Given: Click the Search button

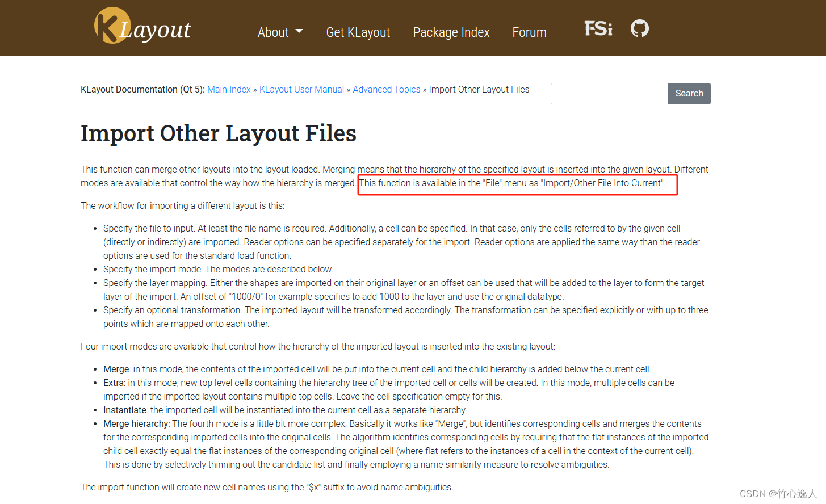Looking at the screenshot, I should [x=689, y=94].
